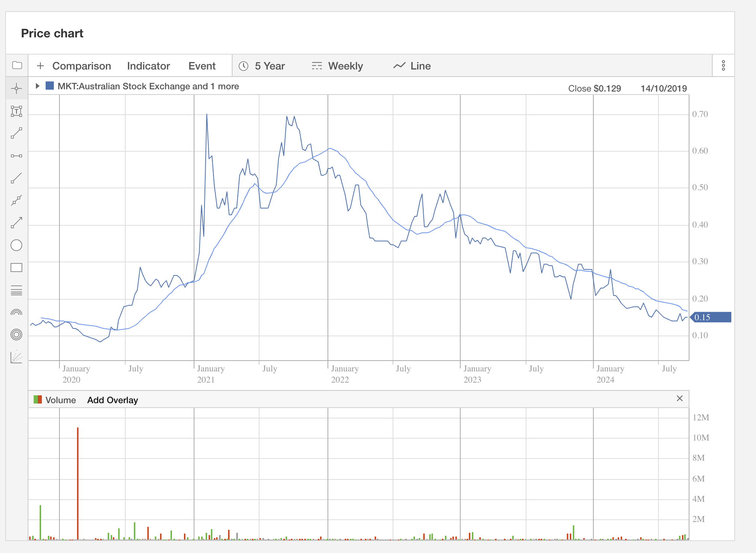The width and height of the screenshot is (756, 553).
Task: Pick the Fibonacci arcs tool
Action: click(x=16, y=312)
